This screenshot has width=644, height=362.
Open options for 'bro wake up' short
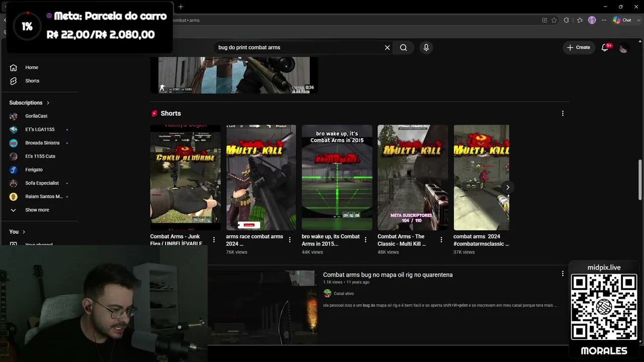[x=366, y=240]
